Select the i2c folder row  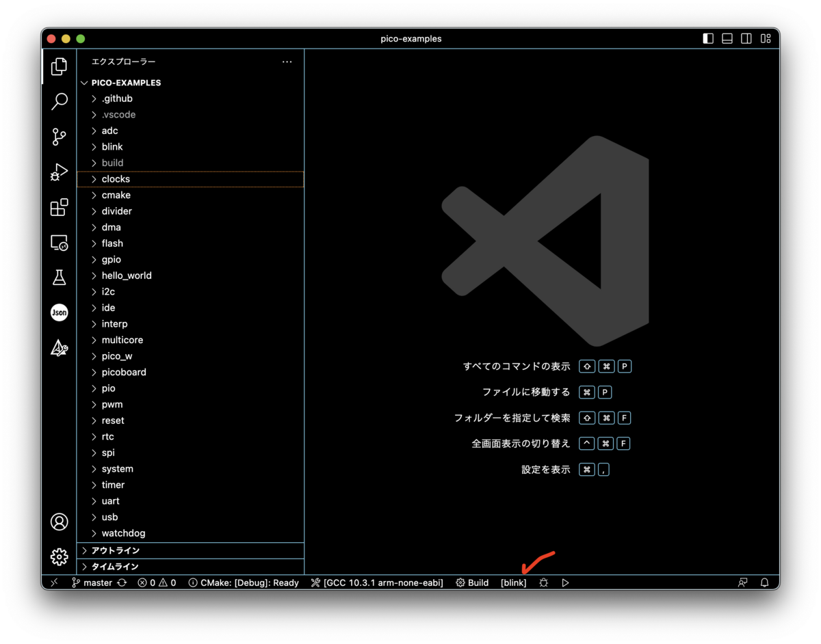pos(190,292)
